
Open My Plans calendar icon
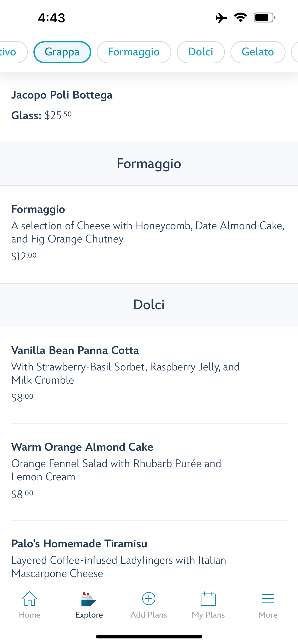click(208, 599)
